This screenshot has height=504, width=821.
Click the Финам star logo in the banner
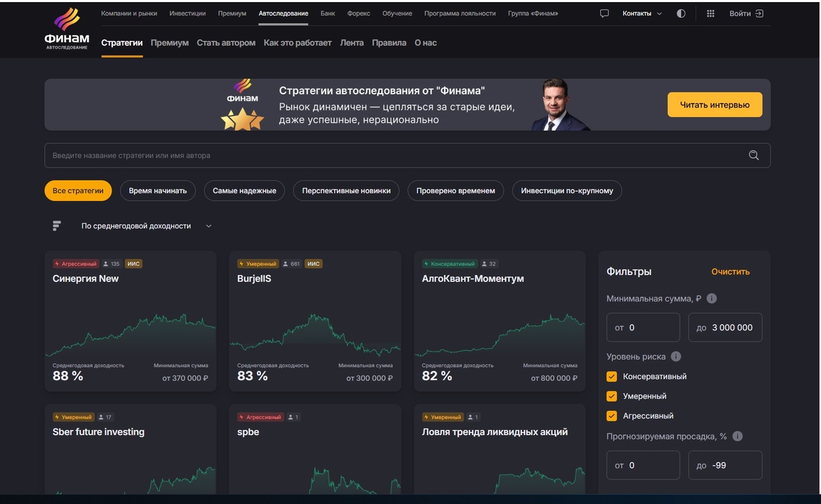[x=242, y=105]
